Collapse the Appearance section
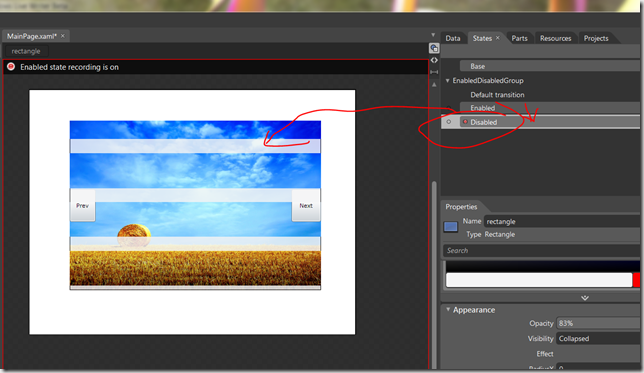644x373 pixels. 448,309
